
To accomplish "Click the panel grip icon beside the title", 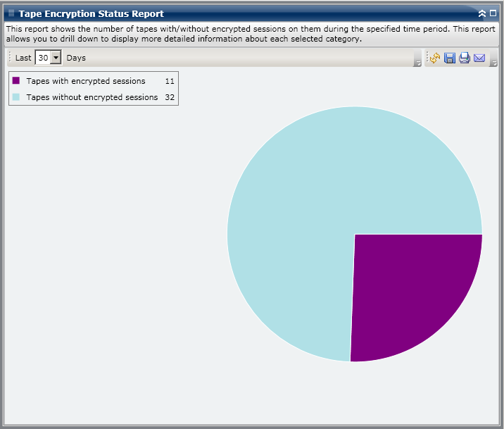I will (11, 13).
